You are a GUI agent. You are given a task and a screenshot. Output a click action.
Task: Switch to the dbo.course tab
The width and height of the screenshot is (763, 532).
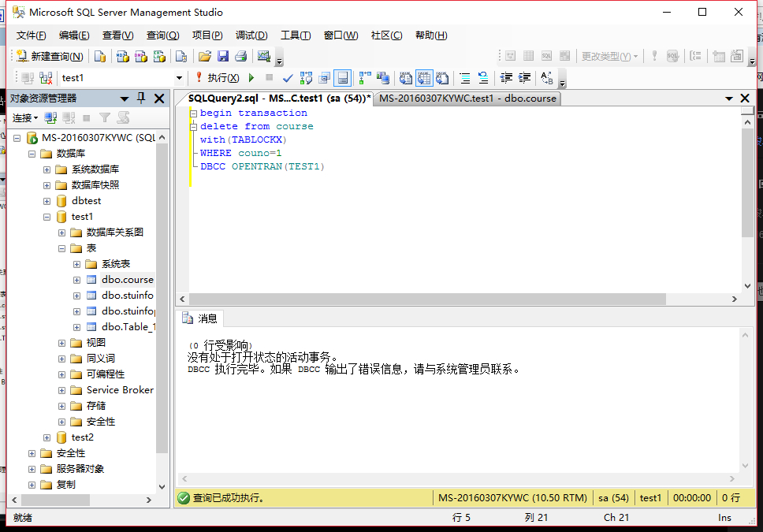467,99
